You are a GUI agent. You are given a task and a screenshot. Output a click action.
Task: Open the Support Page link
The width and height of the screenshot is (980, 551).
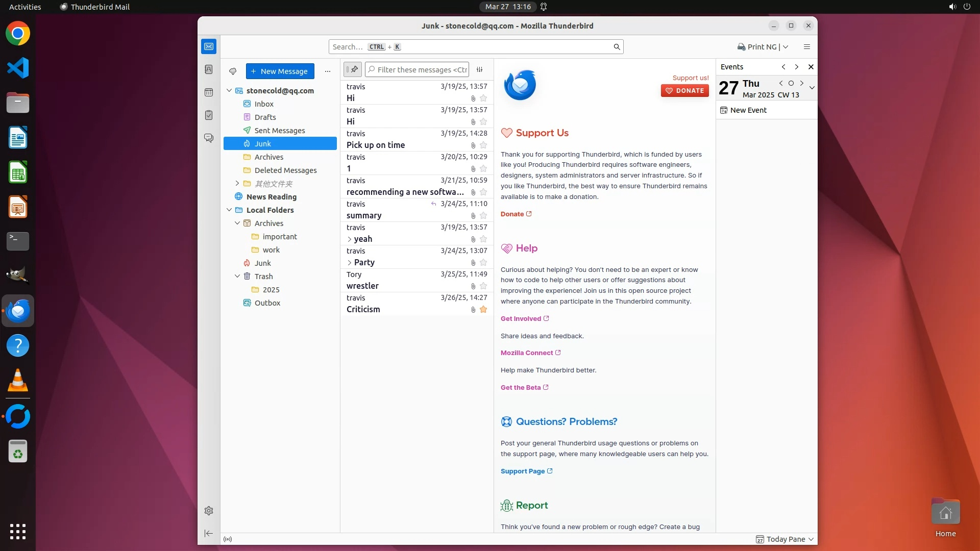coord(523,471)
